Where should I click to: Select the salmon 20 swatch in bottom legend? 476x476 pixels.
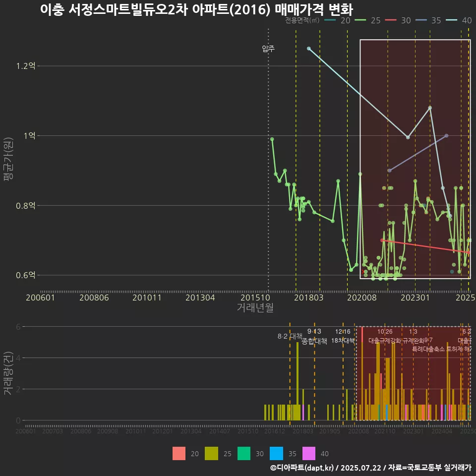point(179,454)
